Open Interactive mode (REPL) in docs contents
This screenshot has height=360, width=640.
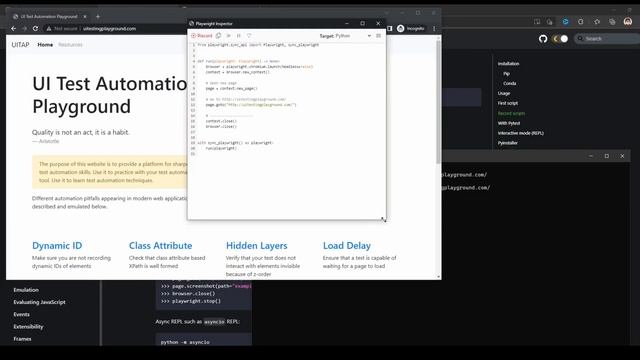click(521, 133)
